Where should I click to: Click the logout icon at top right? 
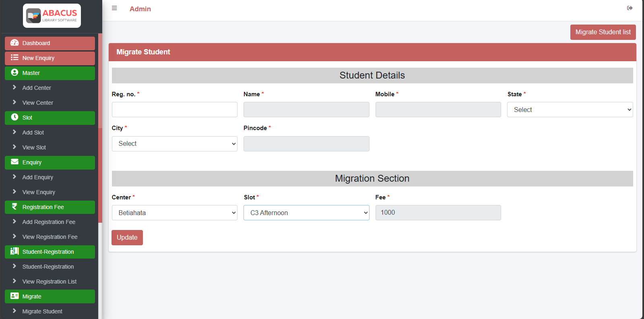point(630,8)
